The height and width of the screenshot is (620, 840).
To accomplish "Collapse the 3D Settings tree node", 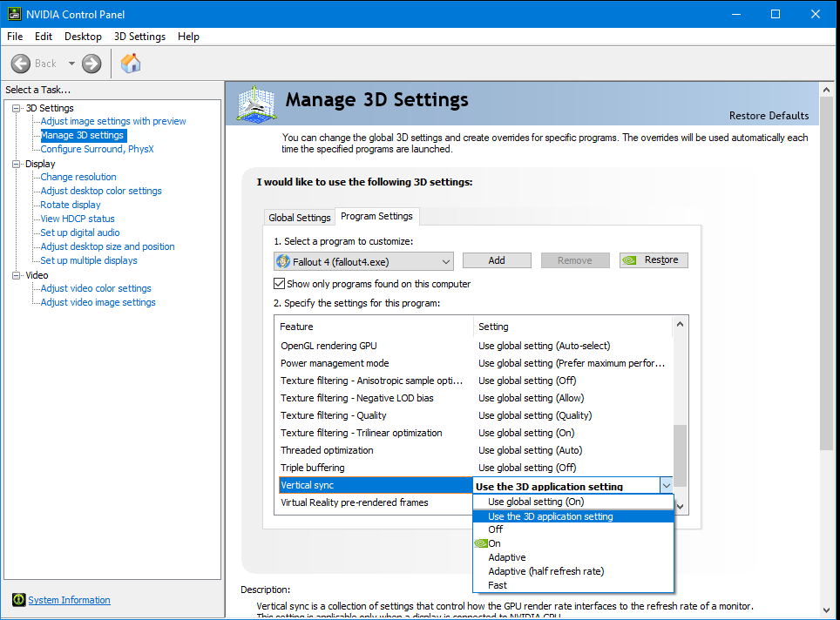I will click(x=17, y=108).
